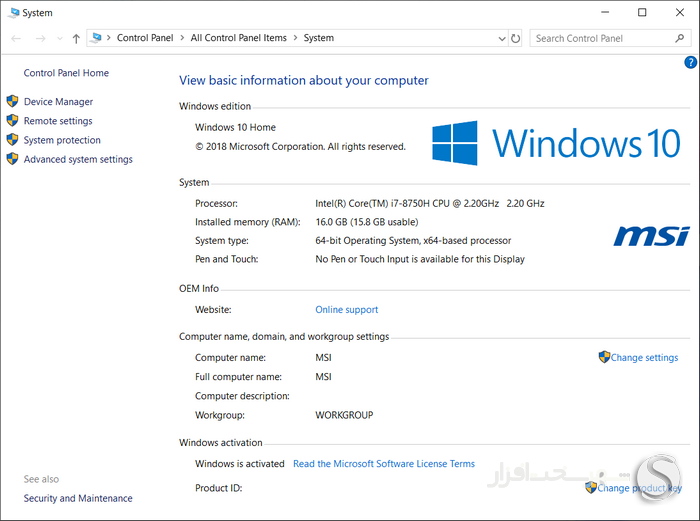Screen dimensions: 700x521
Task: Select All Control Panel Items breadcrumb
Action: coord(238,38)
